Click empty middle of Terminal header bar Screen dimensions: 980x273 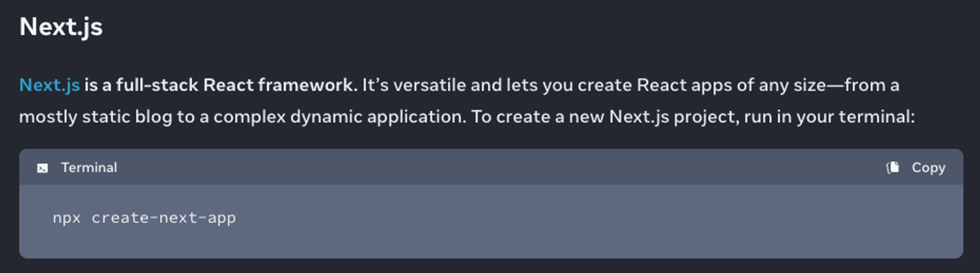click(474, 168)
